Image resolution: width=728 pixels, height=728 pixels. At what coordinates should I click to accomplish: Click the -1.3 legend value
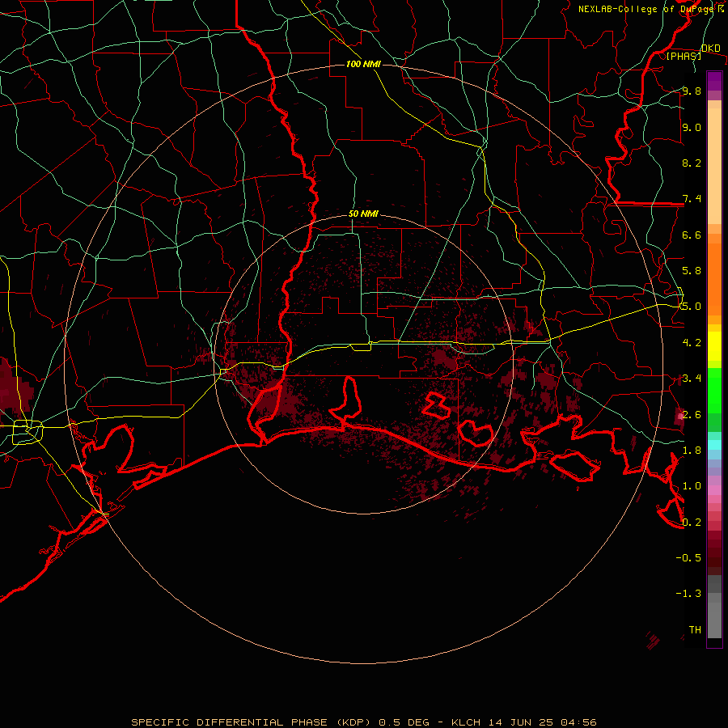click(688, 594)
